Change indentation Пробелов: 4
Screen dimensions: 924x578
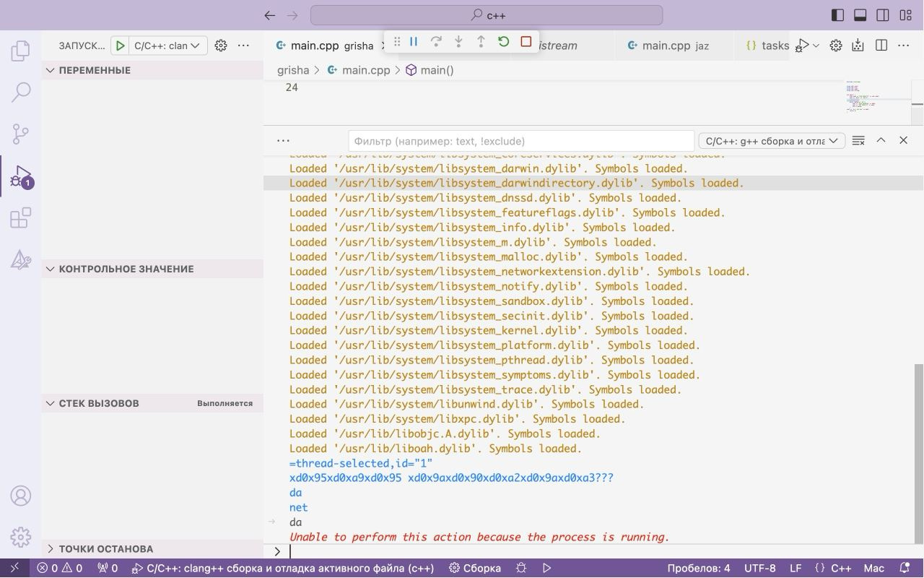[x=699, y=568]
